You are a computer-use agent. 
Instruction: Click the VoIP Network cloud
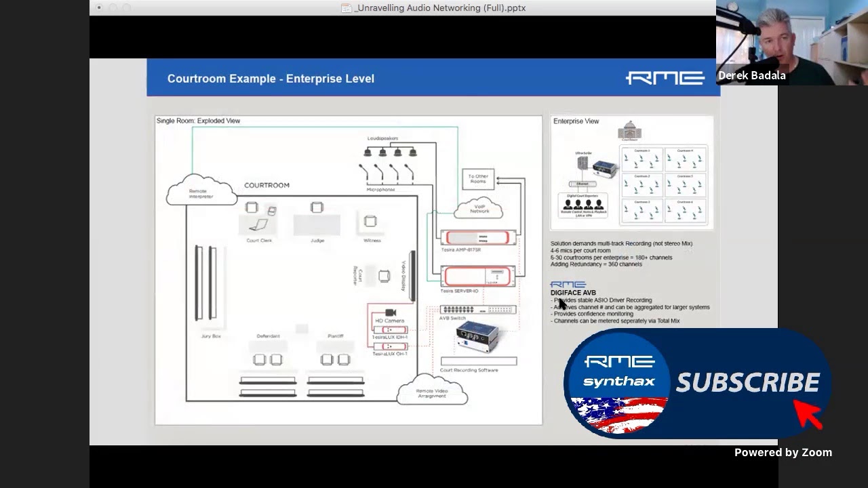(x=479, y=208)
